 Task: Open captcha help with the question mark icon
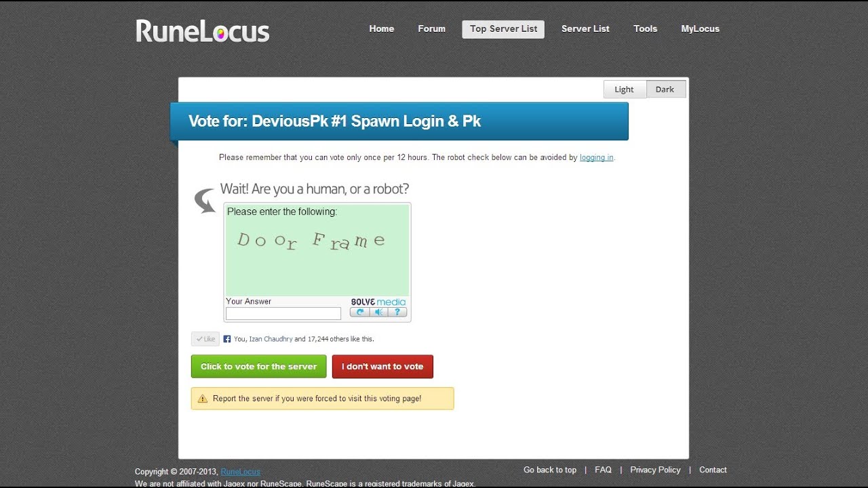(x=397, y=312)
